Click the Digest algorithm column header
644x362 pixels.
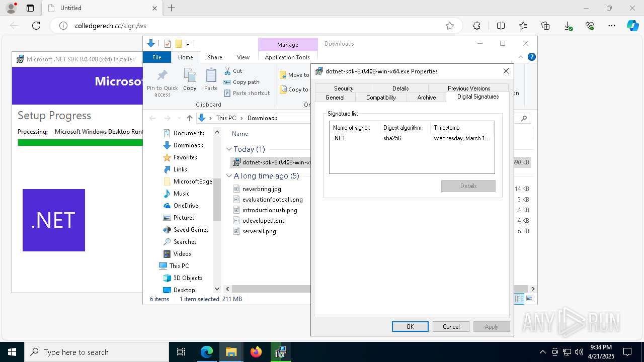pyautogui.click(x=405, y=128)
